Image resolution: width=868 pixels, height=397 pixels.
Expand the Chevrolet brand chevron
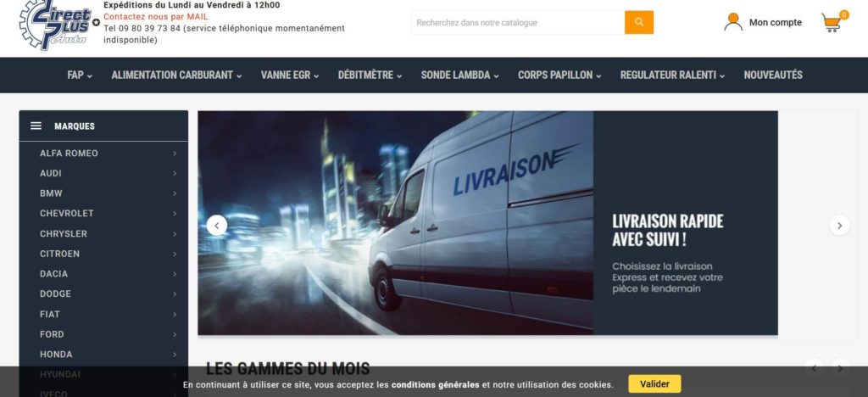175,213
